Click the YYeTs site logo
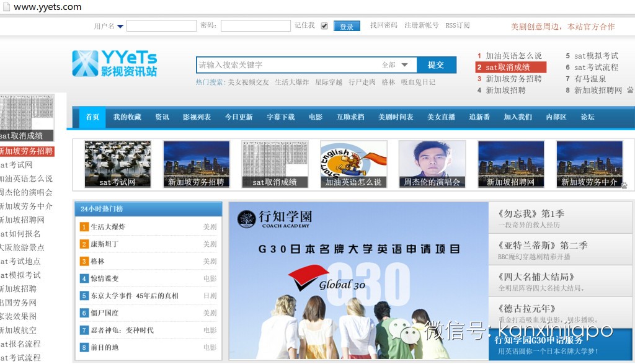The width and height of the screenshot is (635, 364). pyautogui.click(x=115, y=63)
